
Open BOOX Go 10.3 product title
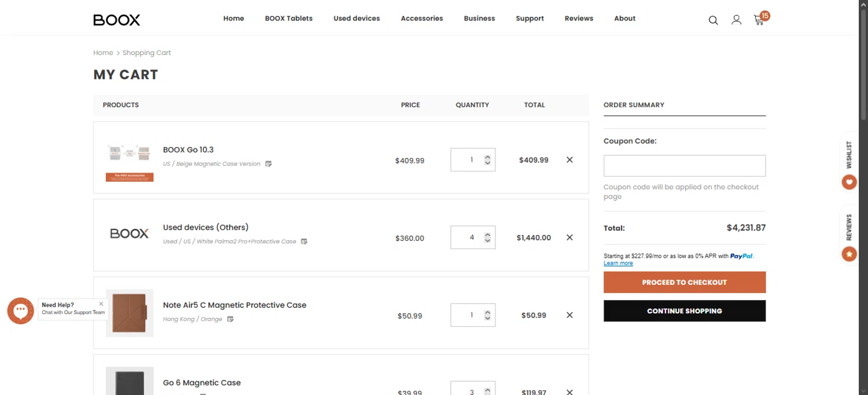(x=188, y=149)
